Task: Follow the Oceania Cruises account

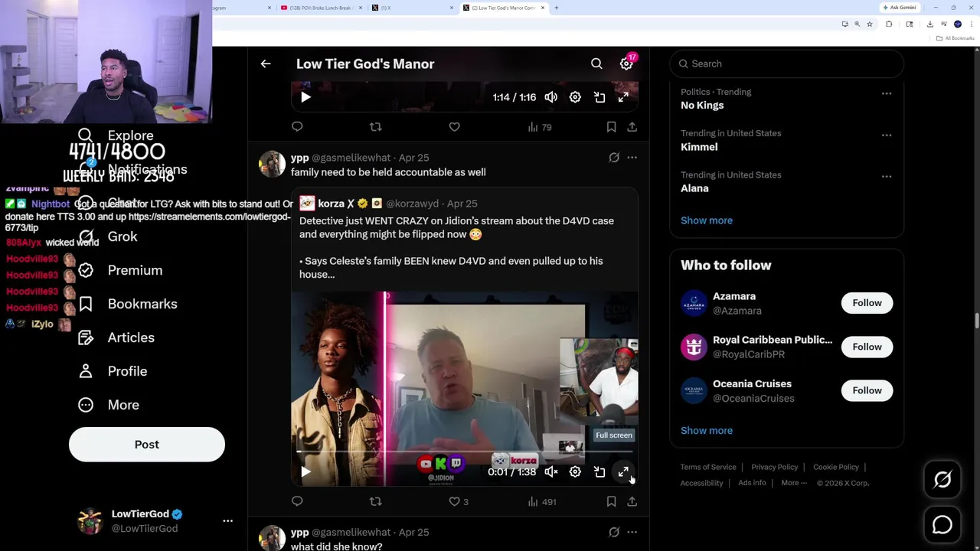Action: 867,390
